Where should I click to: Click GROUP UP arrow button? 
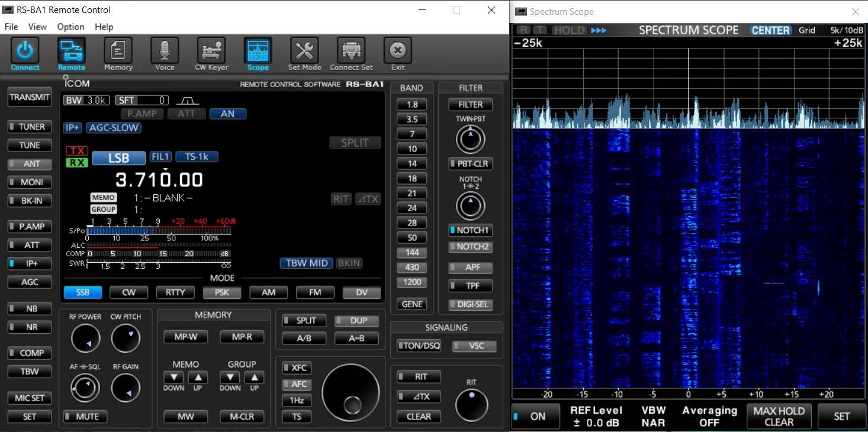pos(255,378)
